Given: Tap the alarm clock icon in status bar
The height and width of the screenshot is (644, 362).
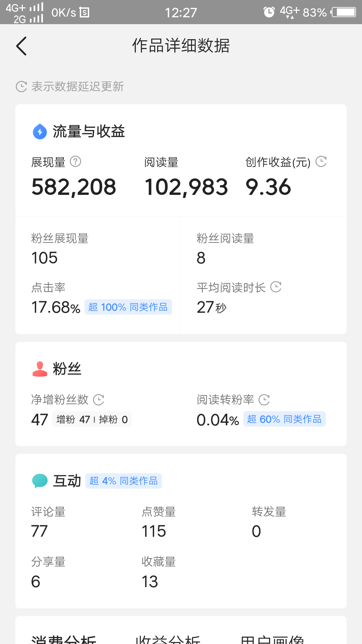Looking at the screenshot, I should 269,12.
